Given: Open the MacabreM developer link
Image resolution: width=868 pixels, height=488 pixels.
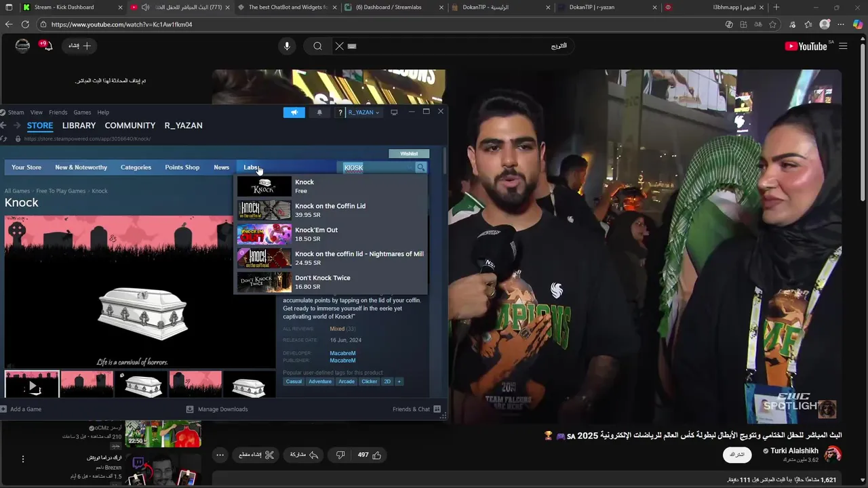Looking at the screenshot, I should pos(342,353).
